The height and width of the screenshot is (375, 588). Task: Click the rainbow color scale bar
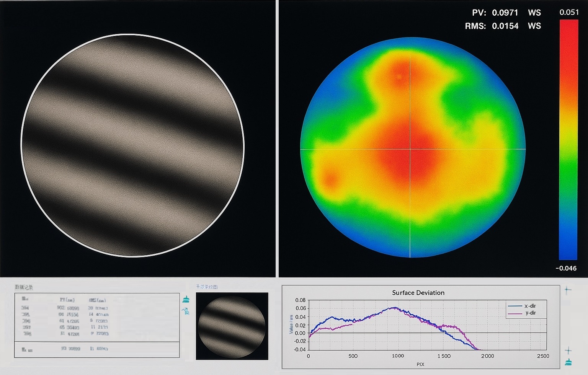click(568, 140)
